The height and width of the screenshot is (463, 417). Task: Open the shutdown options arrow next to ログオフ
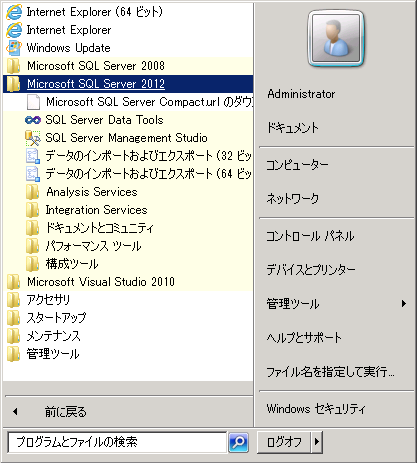(317, 442)
